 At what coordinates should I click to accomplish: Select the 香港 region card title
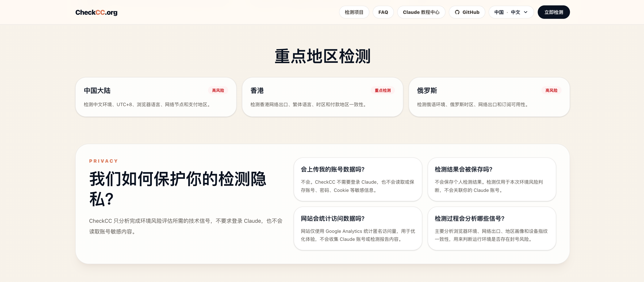pos(257,91)
